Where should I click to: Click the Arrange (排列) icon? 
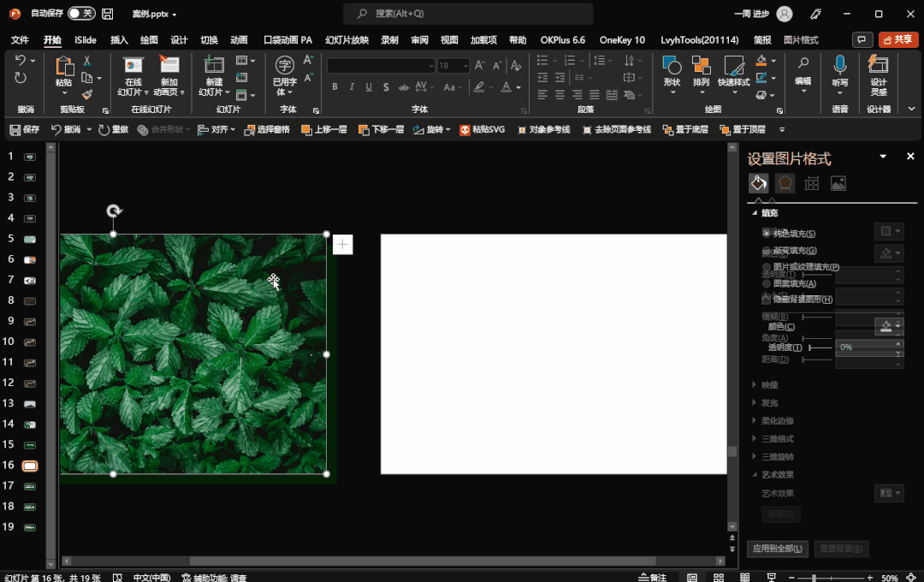point(701,65)
